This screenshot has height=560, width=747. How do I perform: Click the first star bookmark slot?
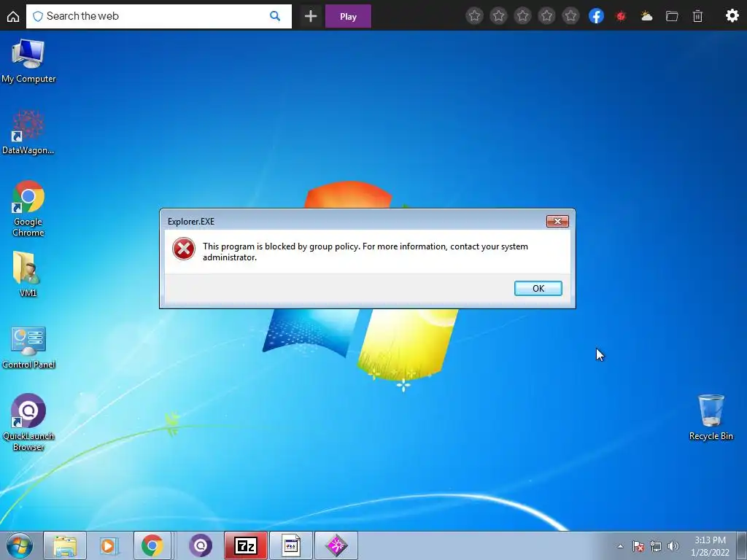474,16
